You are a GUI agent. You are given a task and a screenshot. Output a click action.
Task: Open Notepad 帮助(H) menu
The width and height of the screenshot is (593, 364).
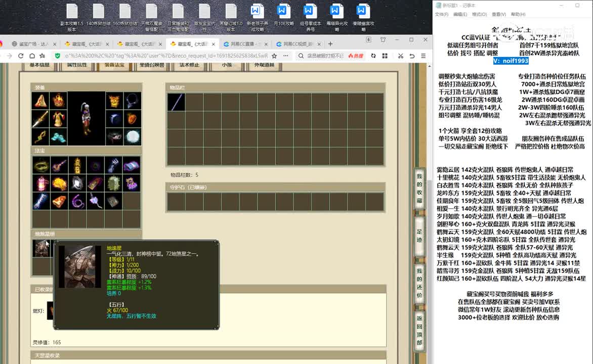coord(518,14)
